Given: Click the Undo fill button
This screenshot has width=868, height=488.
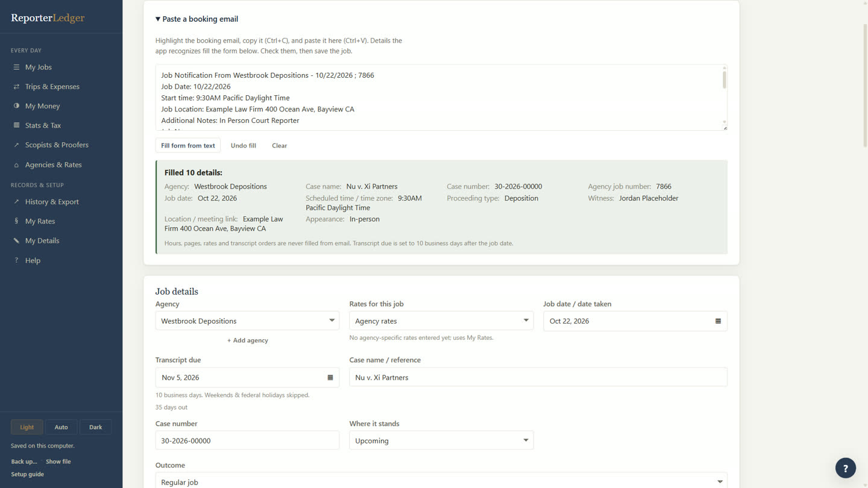Looking at the screenshot, I should coord(244,145).
